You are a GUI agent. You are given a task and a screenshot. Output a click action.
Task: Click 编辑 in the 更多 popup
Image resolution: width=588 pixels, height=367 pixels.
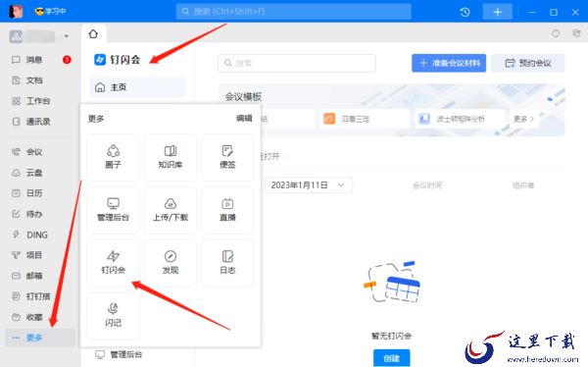click(x=244, y=119)
